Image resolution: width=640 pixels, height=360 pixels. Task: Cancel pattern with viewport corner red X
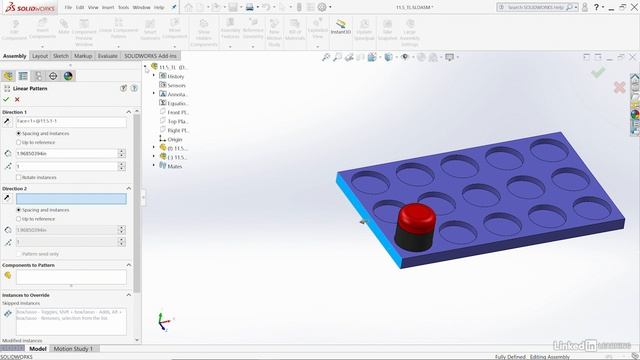point(619,87)
